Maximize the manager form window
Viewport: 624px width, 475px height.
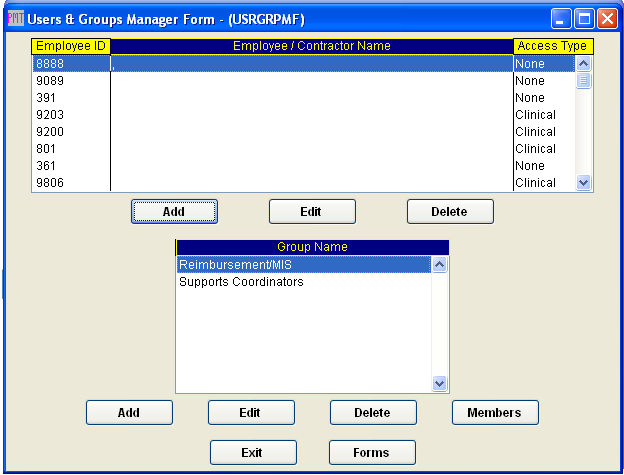(585, 18)
